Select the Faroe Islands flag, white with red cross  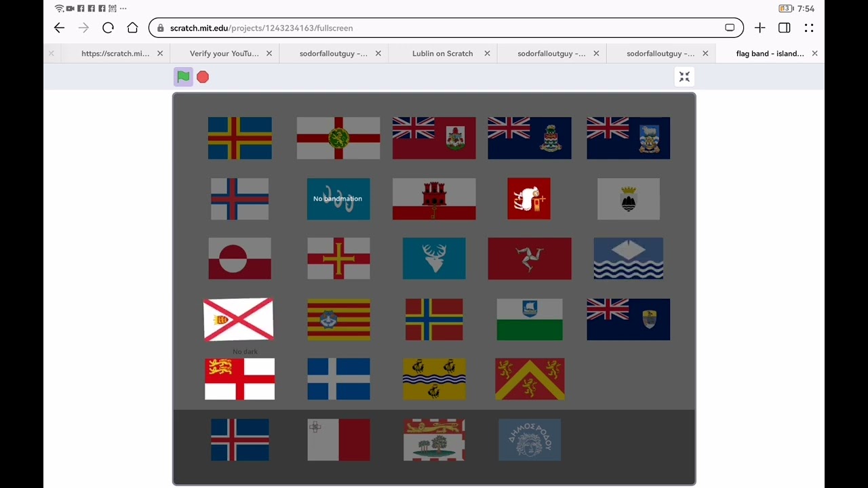click(x=240, y=199)
